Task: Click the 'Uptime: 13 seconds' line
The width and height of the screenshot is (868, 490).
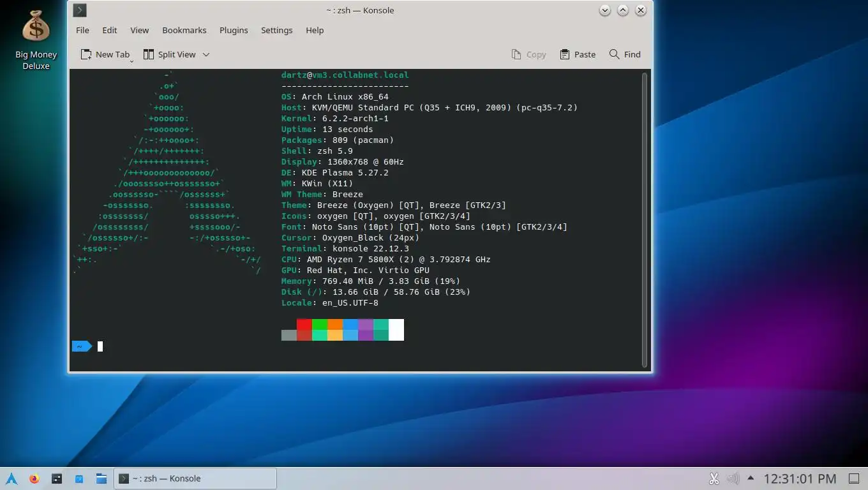Action: pyautogui.click(x=327, y=129)
